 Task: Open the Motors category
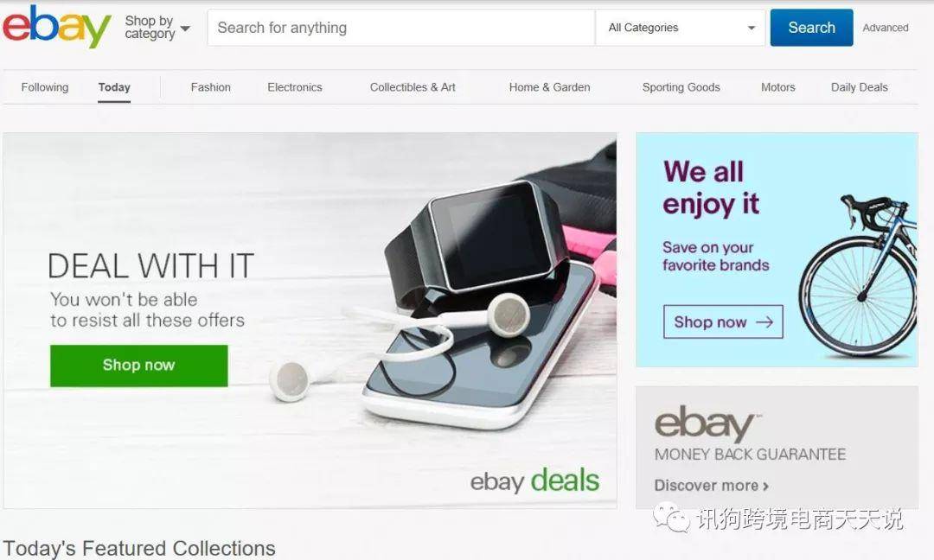pos(778,87)
